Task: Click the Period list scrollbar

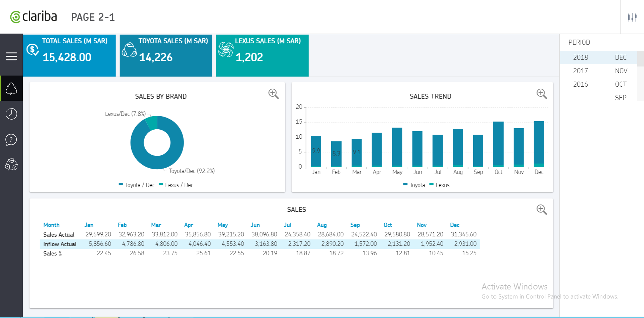Action: click(641, 59)
